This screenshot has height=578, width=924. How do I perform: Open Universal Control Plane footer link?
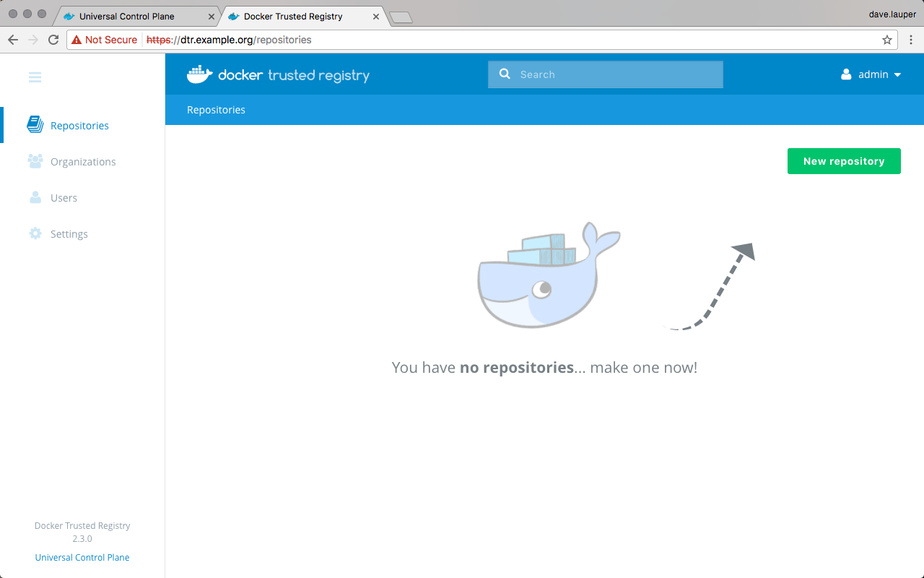click(82, 557)
